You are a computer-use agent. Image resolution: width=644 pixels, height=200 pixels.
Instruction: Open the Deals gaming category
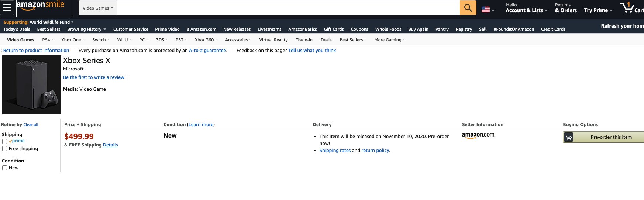[x=326, y=40]
